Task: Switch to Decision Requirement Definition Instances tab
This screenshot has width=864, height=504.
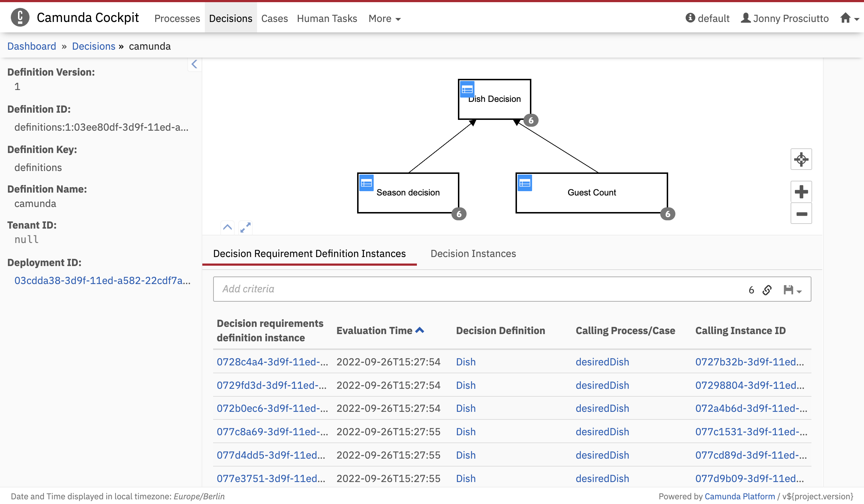Action: pos(310,254)
